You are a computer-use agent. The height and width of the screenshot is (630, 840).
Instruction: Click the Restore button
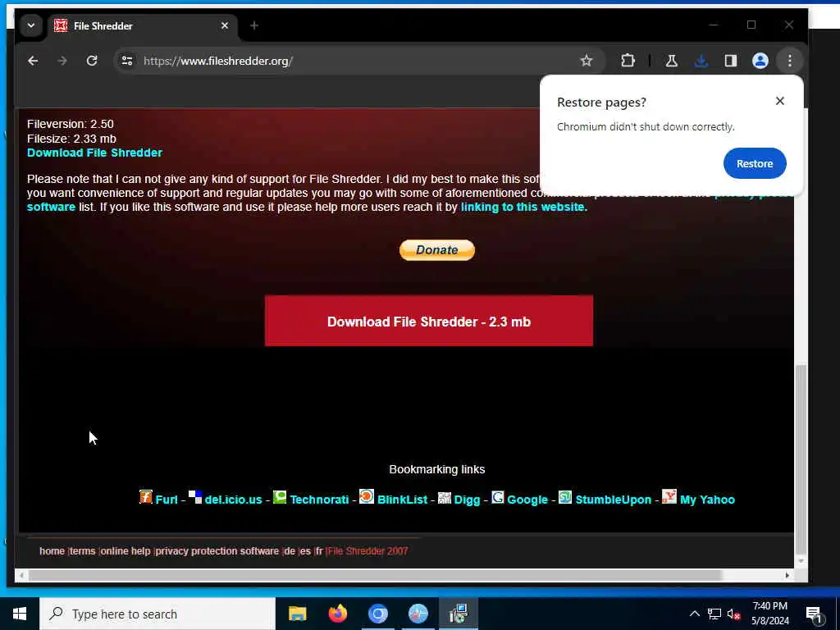755,163
